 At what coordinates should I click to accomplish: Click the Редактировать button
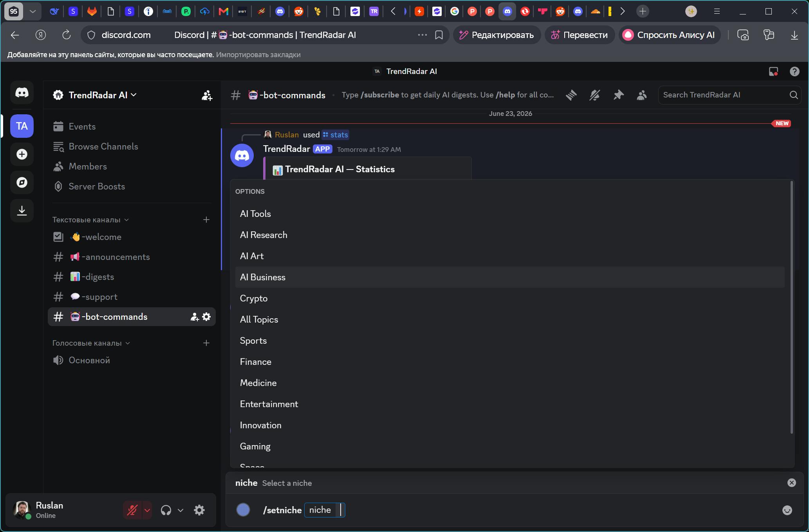pos(497,35)
